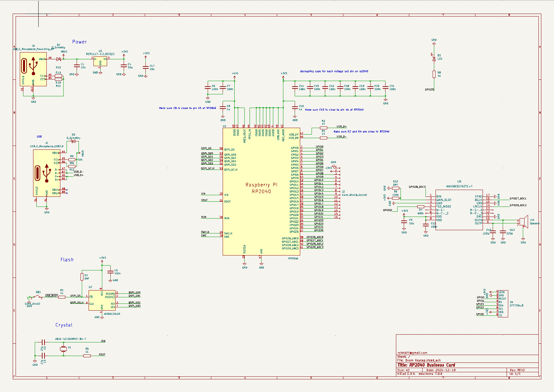Select the C9 10u capacitor near U5
554x392 pixels.
[x=404, y=221]
